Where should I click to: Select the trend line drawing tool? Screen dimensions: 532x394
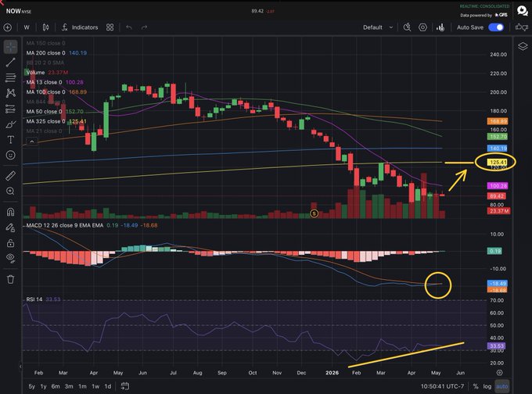tap(10, 62)
